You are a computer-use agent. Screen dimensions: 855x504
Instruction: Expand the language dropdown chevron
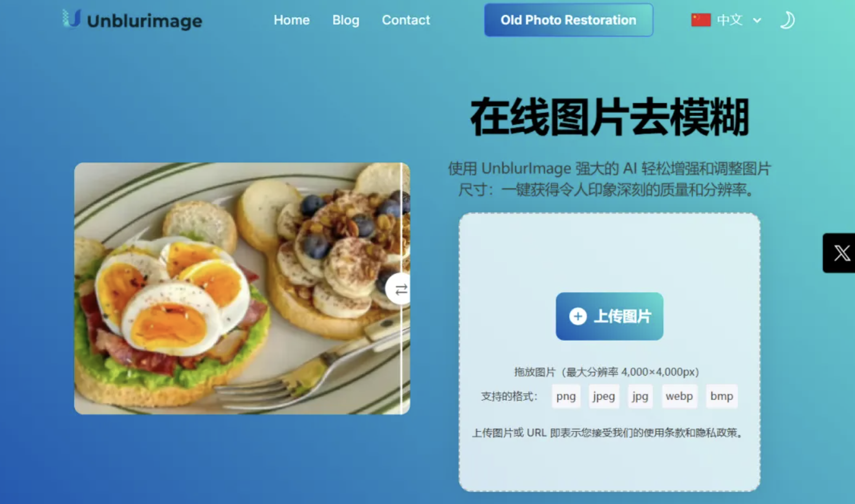pos(757,20)
